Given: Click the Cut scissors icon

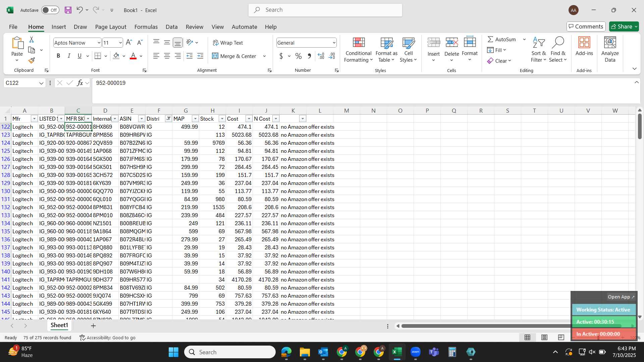Looking at the screenshot, I should click(x=32, y=40).
